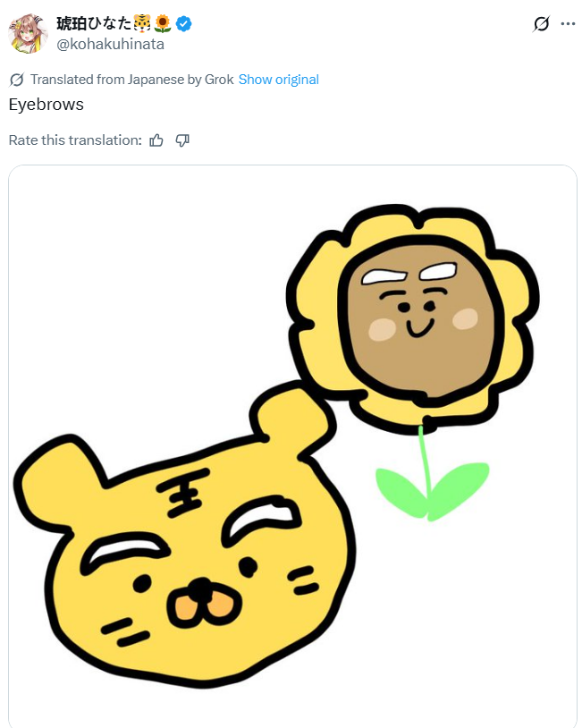Rate the translation with thumbs up
Screen dimensions: 582x728
click(x=156, y=140)
